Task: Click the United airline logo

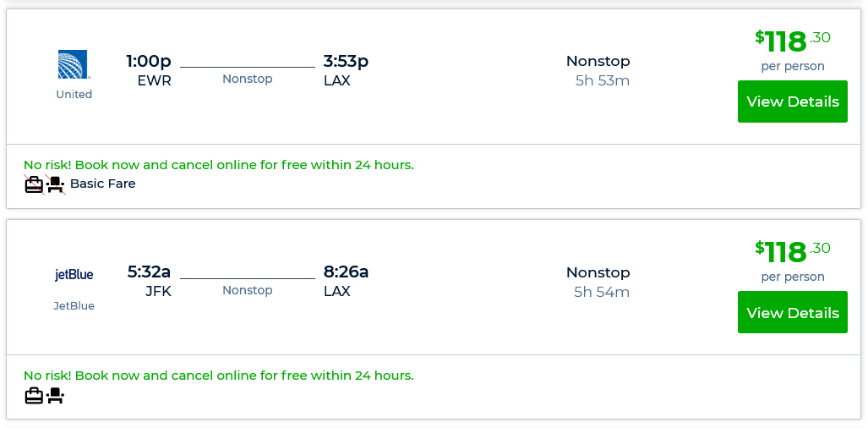Action: (x=74, y=65)
